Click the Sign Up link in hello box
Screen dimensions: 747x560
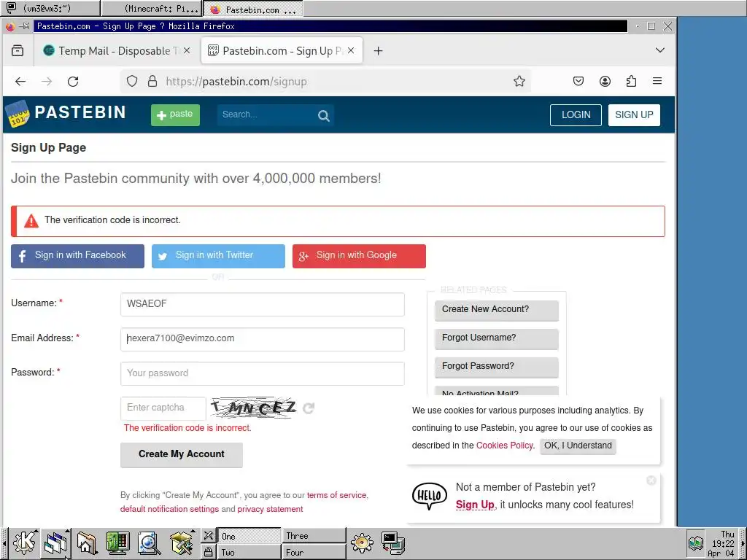coord(475,505)
